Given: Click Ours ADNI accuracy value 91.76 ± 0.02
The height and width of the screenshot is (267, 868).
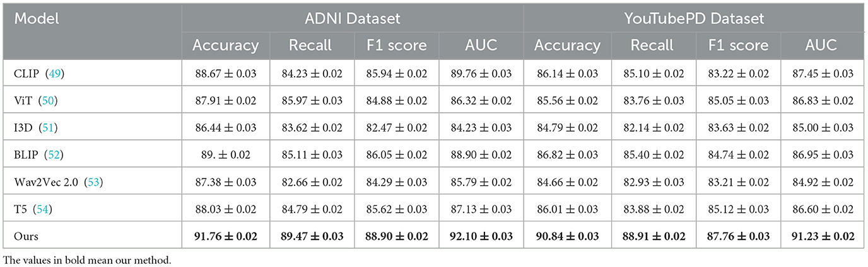Looking at the screenshot, I should coord(225,236).
